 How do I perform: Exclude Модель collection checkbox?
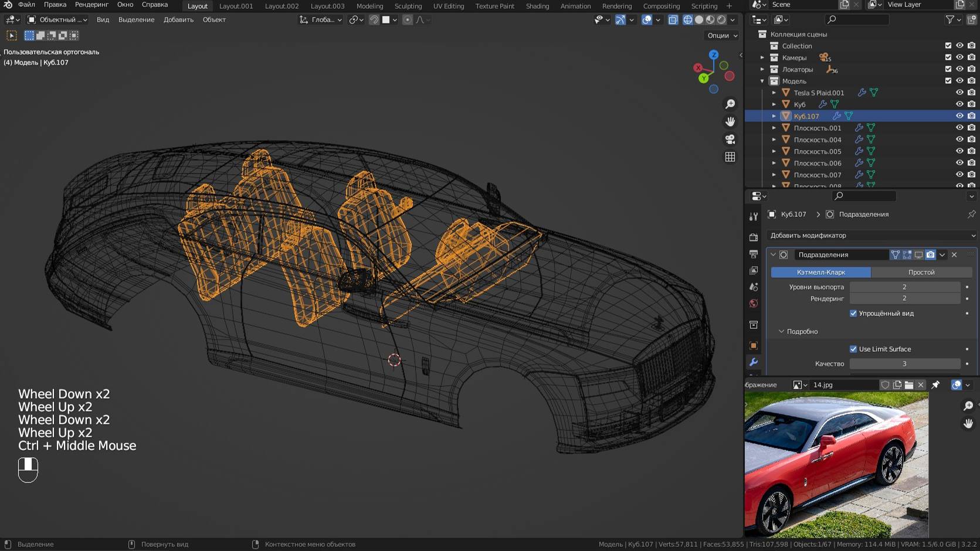tap(948, 81)
